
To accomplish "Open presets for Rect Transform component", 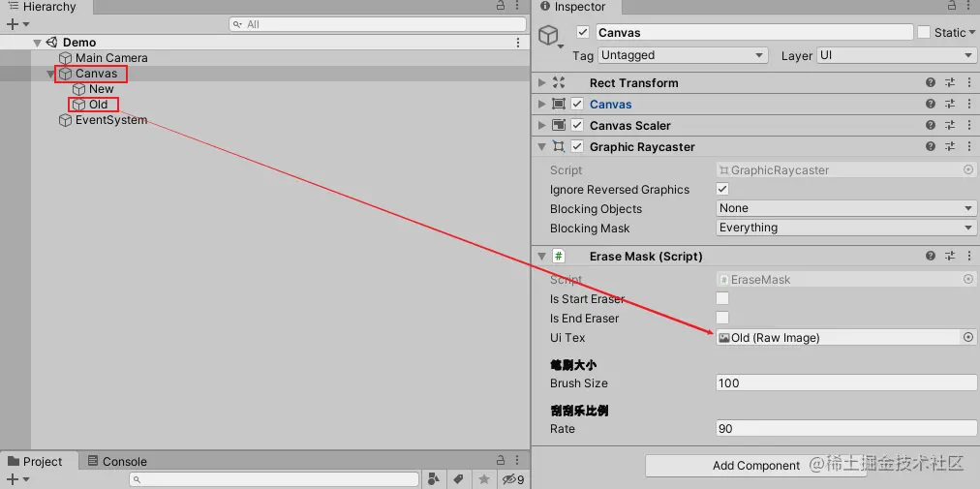I will [x=950, y=82].
